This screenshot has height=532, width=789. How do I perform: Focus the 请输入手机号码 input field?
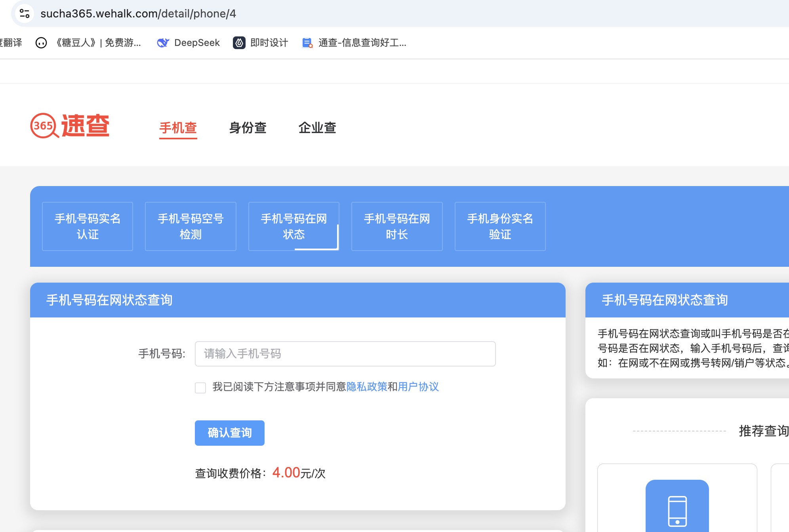pos(345,353)
